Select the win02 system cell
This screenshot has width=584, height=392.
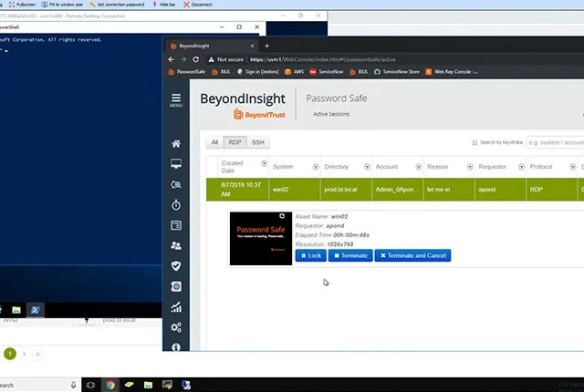pos(294,190)
